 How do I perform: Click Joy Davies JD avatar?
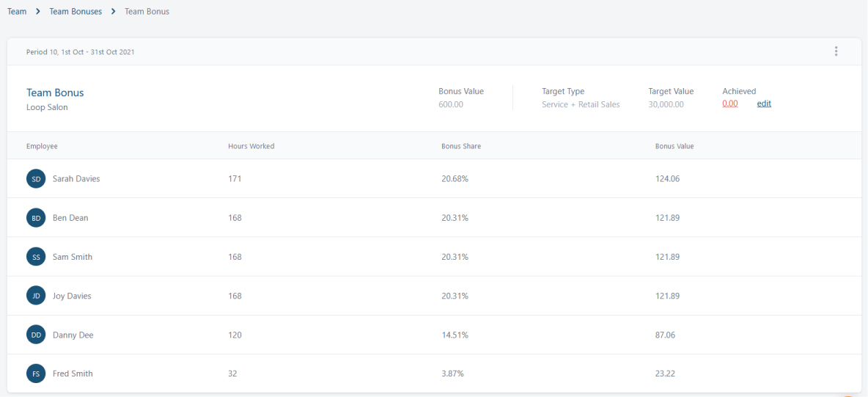coord(36,296)
